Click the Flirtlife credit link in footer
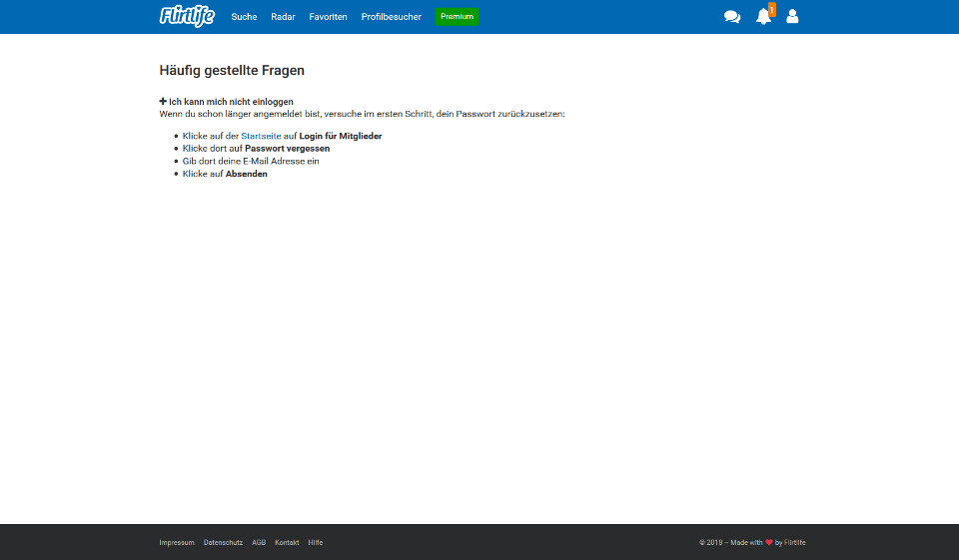The width and height of the screenshot is (959, 560). (795, 543)
